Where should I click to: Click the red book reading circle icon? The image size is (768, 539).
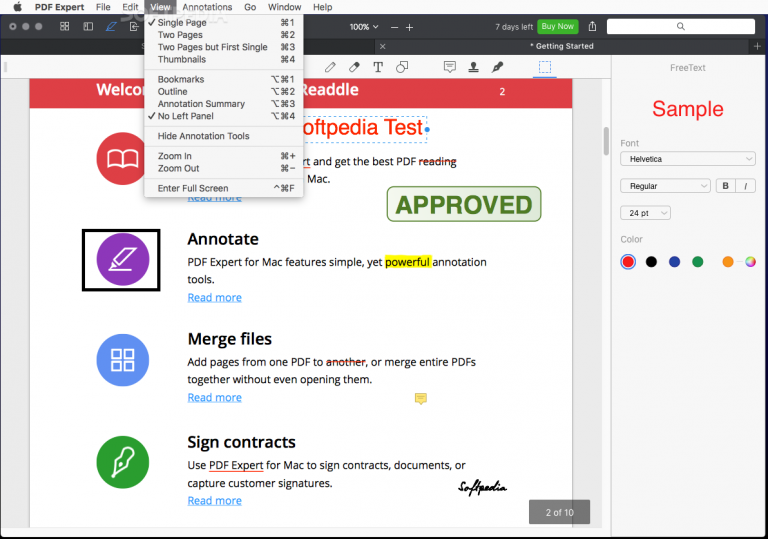[120, 158]
